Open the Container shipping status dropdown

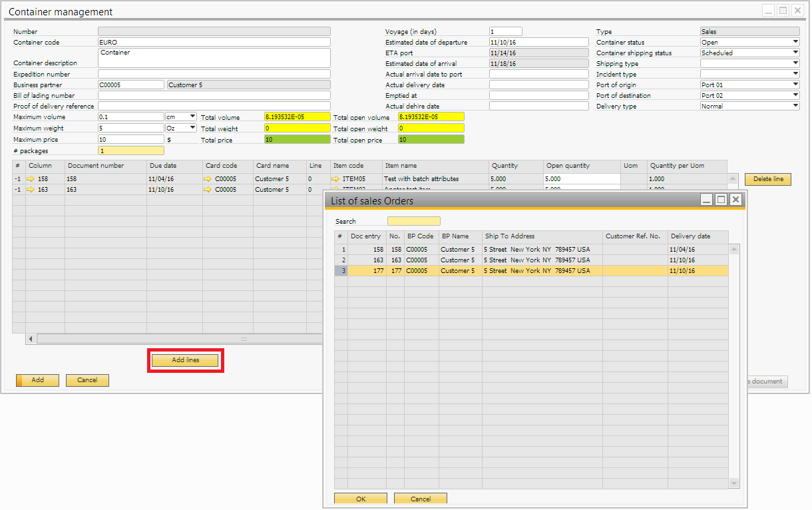pyautogui.click(x=795, y=53)
